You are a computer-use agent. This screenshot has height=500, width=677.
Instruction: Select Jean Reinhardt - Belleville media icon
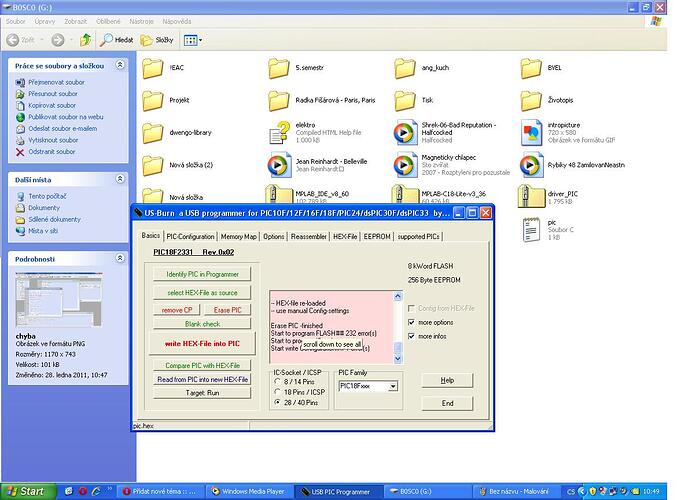(x=278, y=165)
